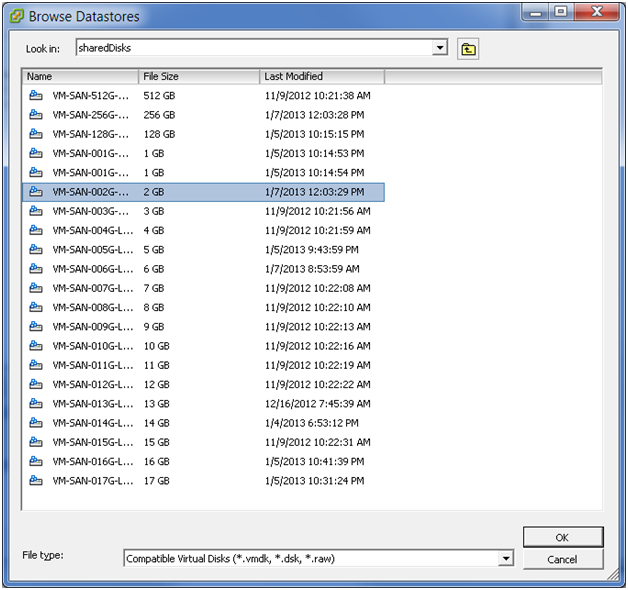Open the File type dropdown arrow
The height and width of the screenshot is (590, 628).
click(x=506, y=558)
